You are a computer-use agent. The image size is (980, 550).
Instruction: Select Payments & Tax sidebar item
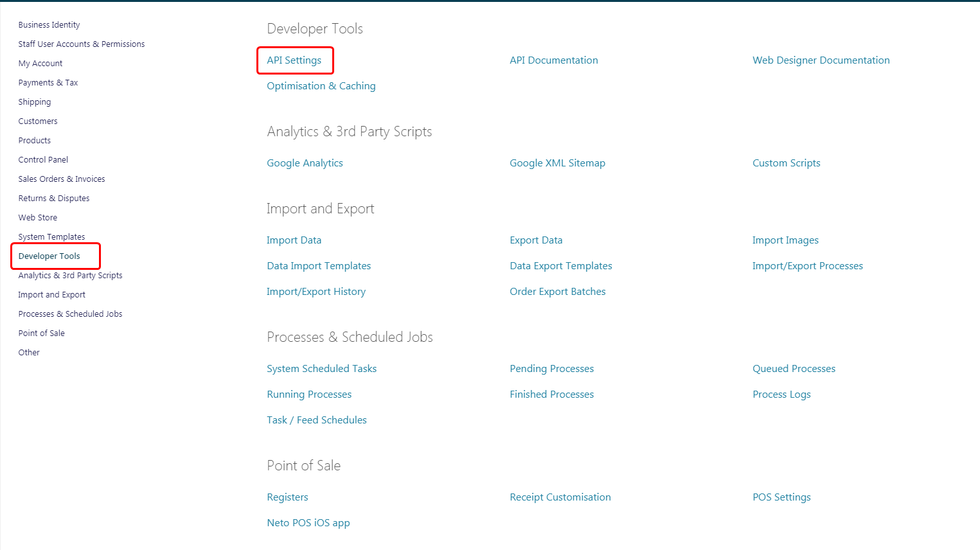pyautogui.click(x=48, y=83)
